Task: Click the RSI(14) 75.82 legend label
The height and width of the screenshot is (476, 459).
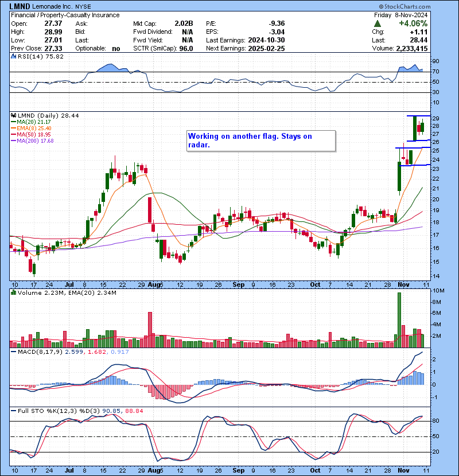Action: pyautogui.click(x=41, y=56)
